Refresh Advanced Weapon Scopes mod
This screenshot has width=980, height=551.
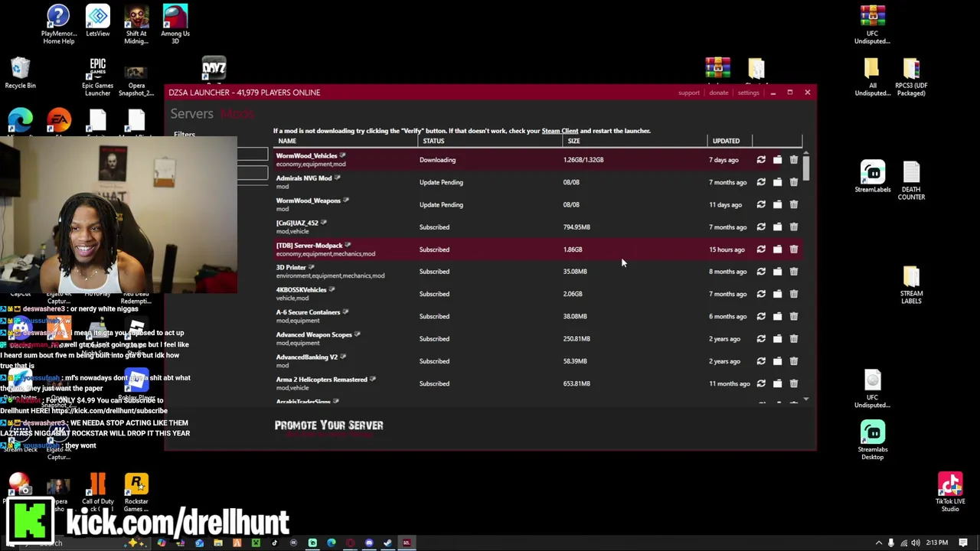point(761,339)
